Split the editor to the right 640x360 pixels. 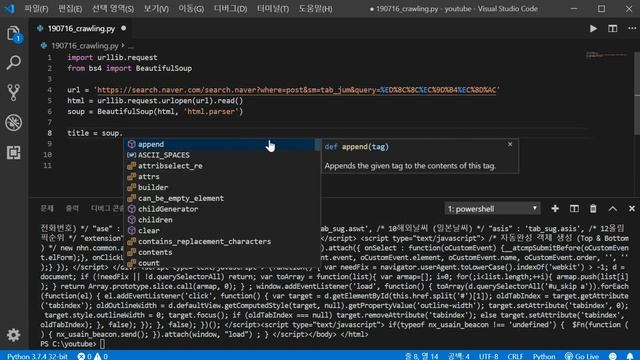[x=613, y=29]
